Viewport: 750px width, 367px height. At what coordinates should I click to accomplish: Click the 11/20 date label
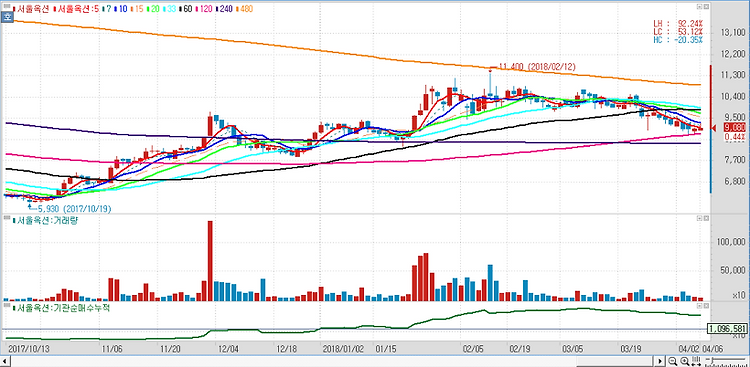(171, 348)
